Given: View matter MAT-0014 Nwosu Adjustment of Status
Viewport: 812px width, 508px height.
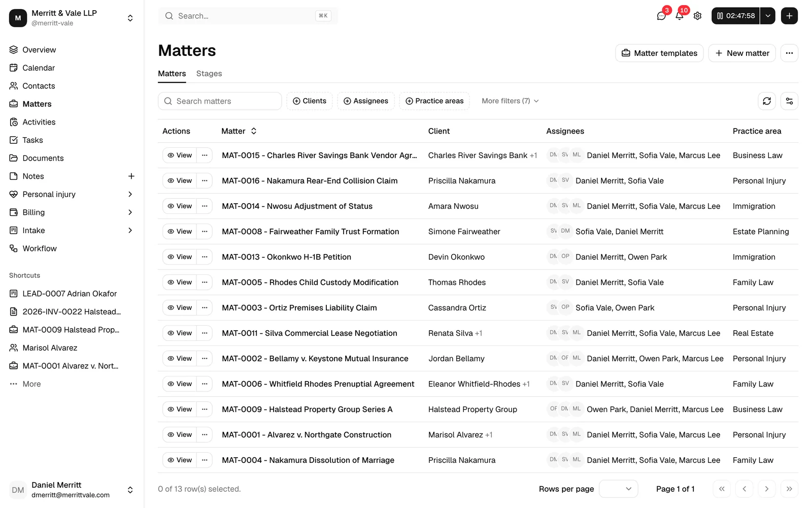Looking at the screenshot, I should [x=180, y=206].
